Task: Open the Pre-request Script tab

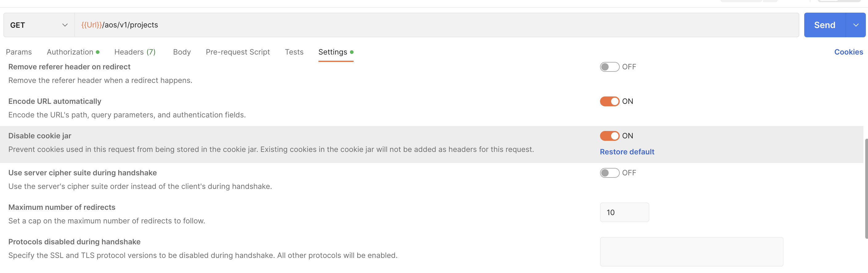Action: [237, 52]
